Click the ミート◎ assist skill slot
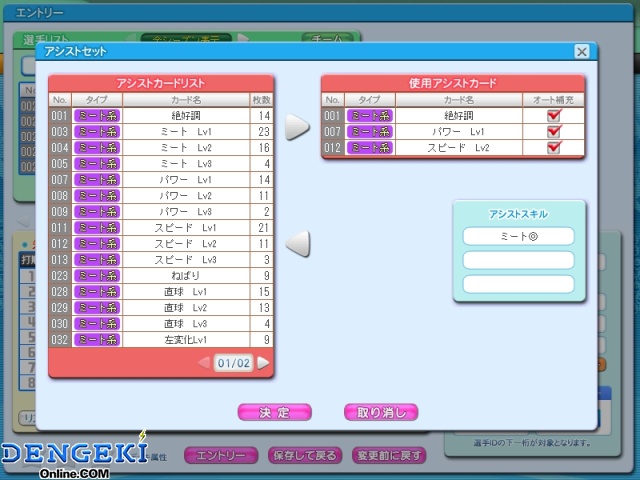 (x=518, y=236)
